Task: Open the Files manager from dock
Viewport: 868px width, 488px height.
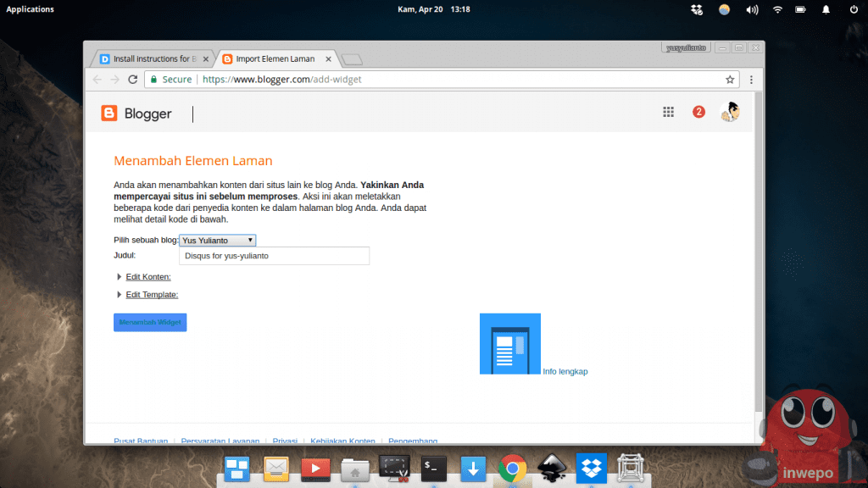Action: (355, 469)
